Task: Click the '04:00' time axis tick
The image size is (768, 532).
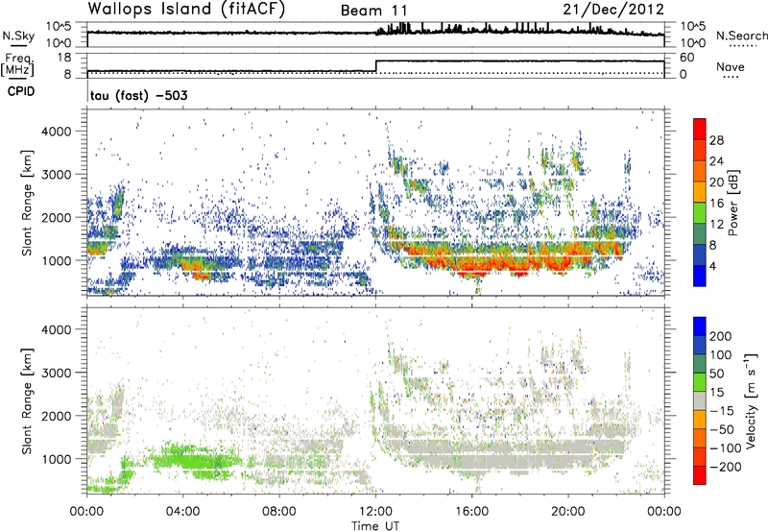Action: point(182,512)
